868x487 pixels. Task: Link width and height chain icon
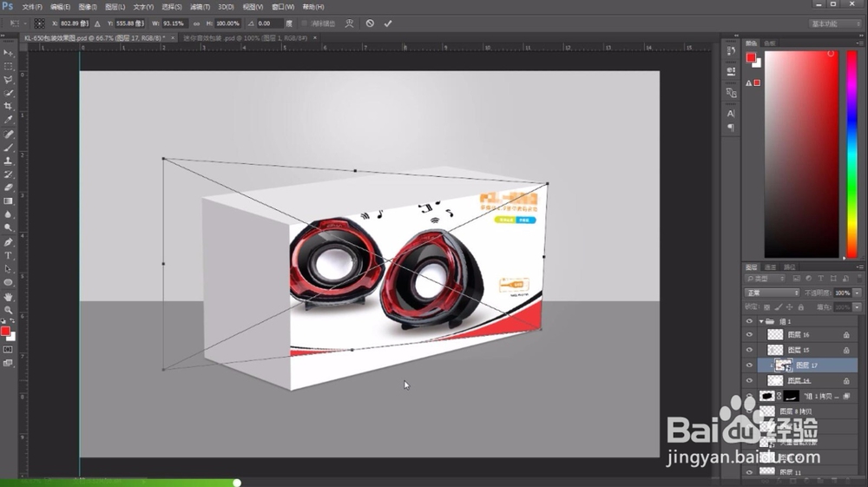point(196,23)
